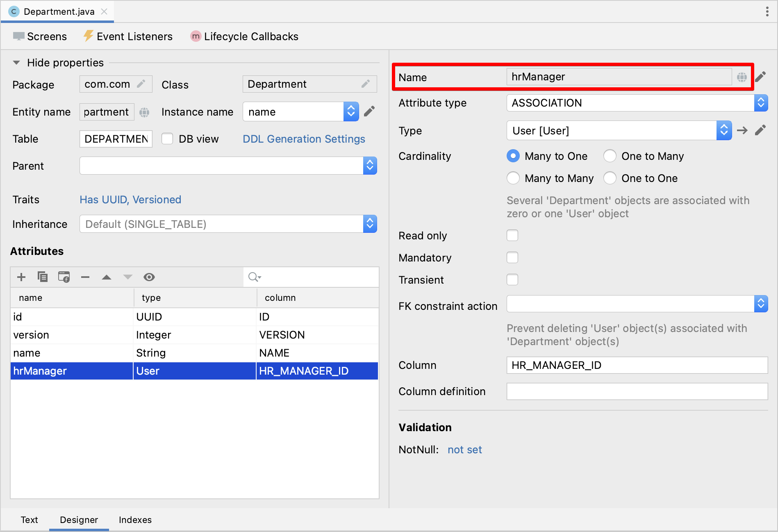Open the Attribute type dropdown
This screenshot has width=778, height=532.
point(761,103)
